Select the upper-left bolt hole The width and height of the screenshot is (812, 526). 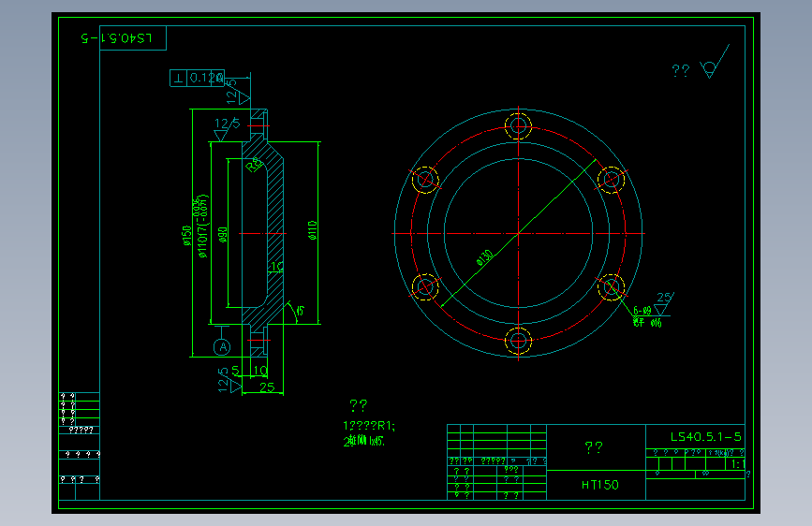click(425, 180)
